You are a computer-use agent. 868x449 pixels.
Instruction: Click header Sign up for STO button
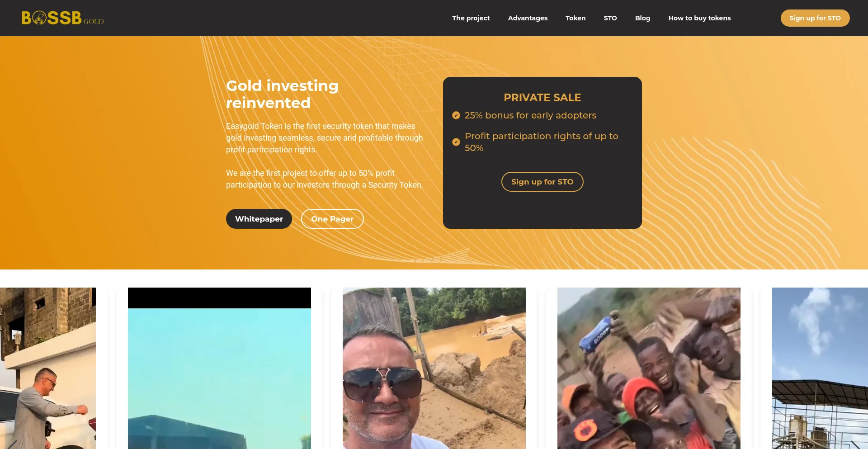pos(815,18)
